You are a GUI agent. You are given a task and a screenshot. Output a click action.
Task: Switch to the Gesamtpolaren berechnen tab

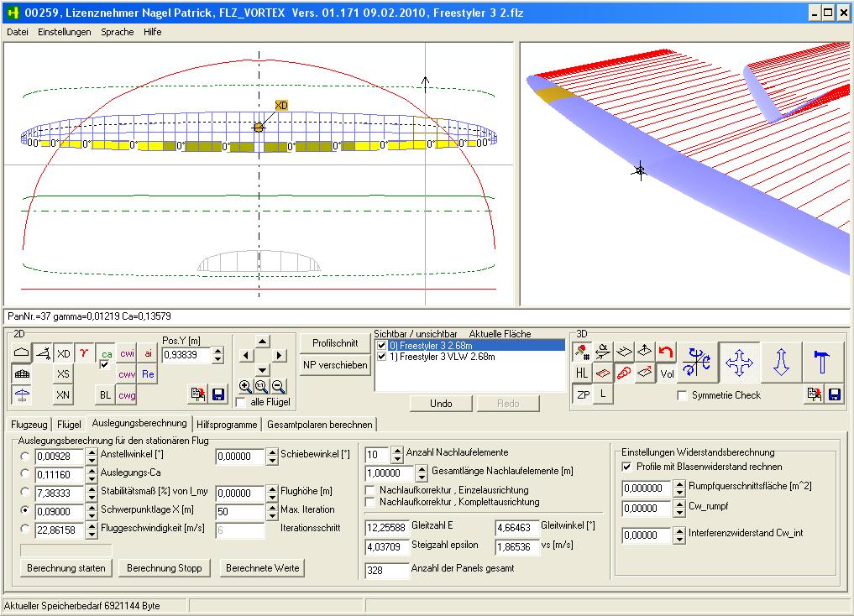pos(319,425)
